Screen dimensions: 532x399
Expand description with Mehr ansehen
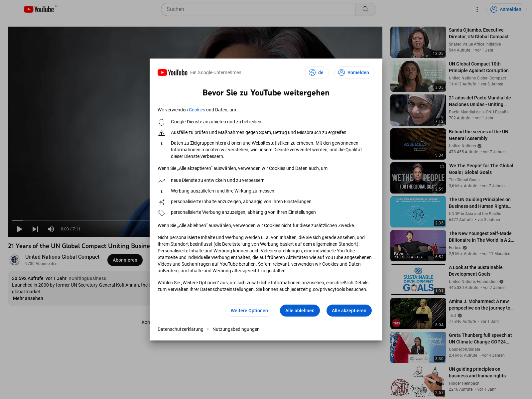pos(28,298)
